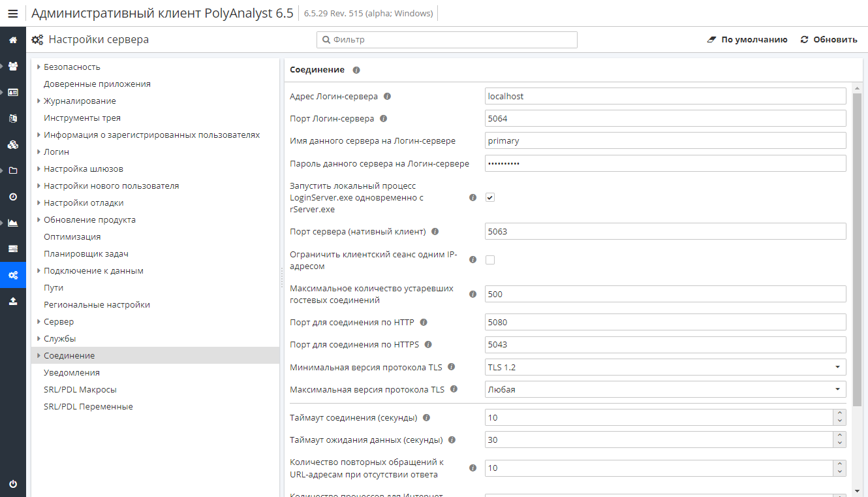The width and height of the screenshot is (868, 497).
Task: Expand the Сервер tree node
Action: point(39,321)
